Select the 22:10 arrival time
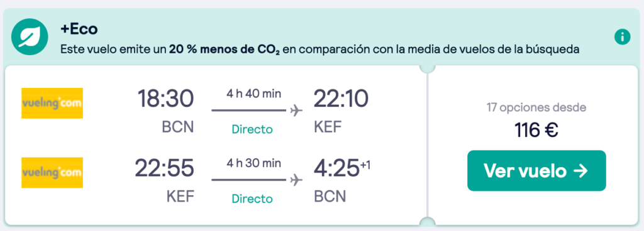 click(x=341, y=99)
